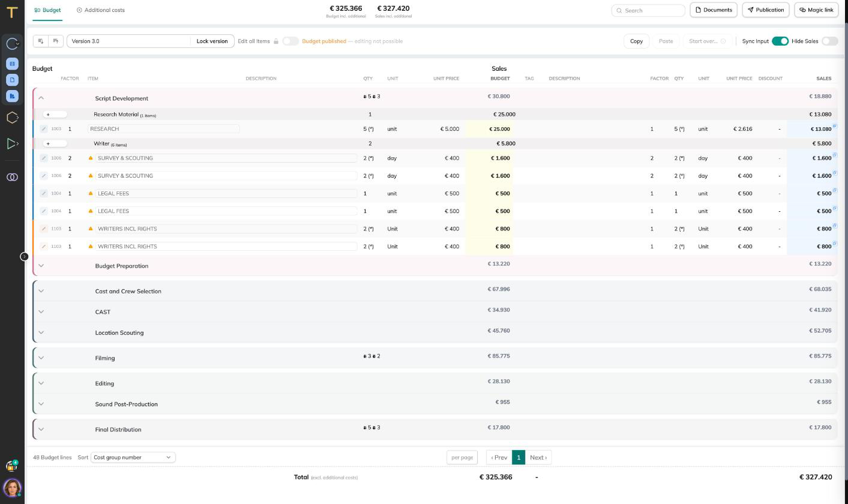The height and width of the screenshot is (504, 848).
Task: Go to the Prev page
Action: tap(499, 457)
